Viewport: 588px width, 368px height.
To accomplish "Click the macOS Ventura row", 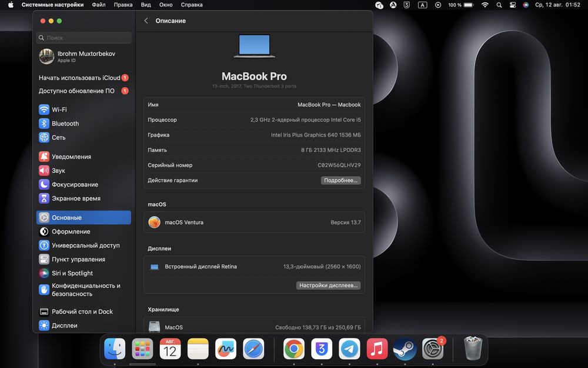I will [254, 223].
